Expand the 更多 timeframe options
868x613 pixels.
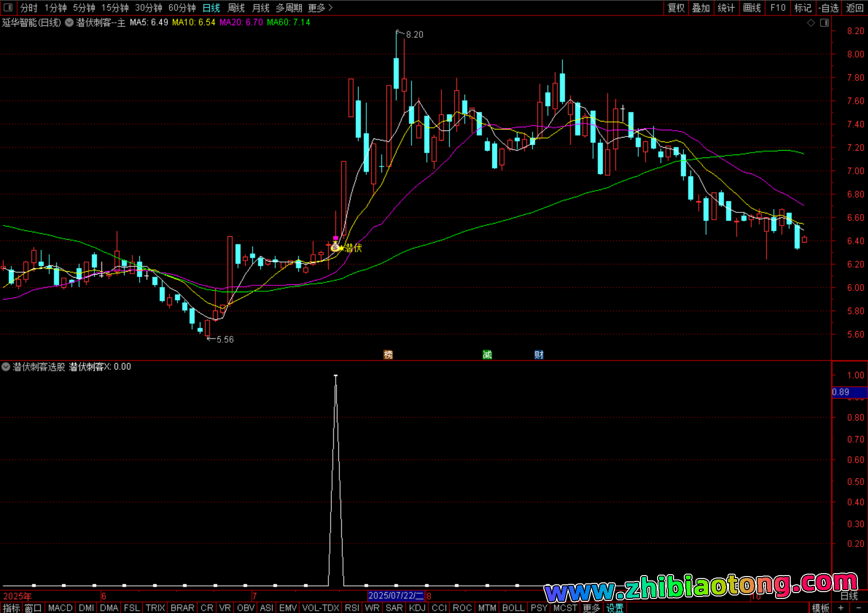pyautogui.click(x=320, y=8)
